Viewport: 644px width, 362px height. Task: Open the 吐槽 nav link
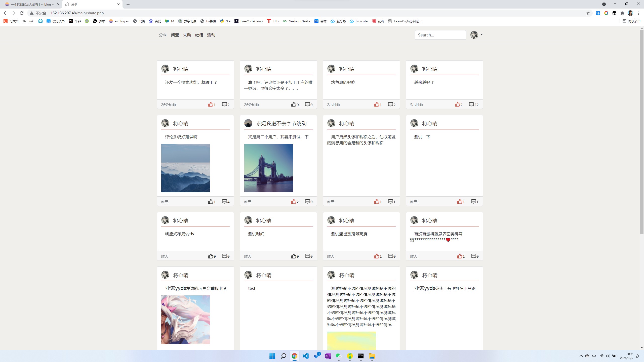[x=199, y=35]
